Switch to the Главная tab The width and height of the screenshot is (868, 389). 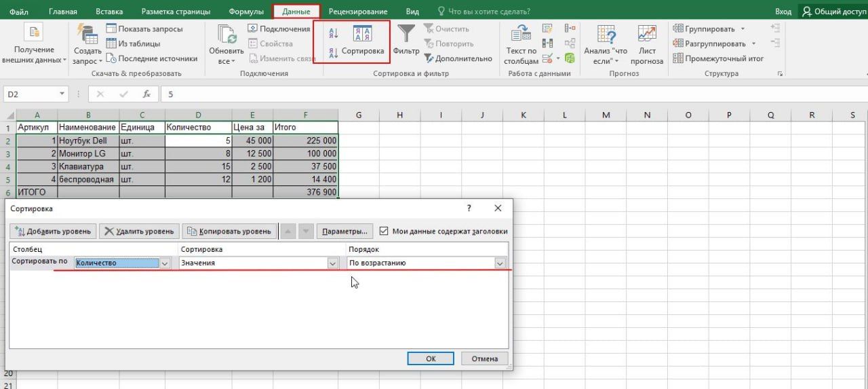[x=63, y=12]
